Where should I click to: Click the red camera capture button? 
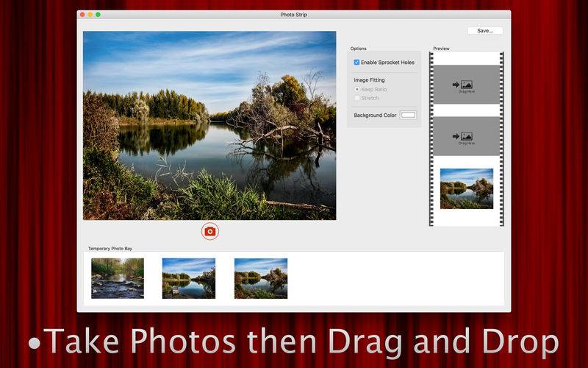click(x=210, y=231)
